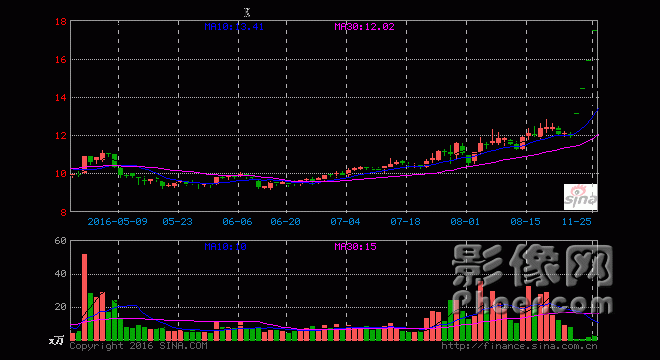Click the green candlestick at price 16
This screenshot has height=360, width=660.
(589, 60)
